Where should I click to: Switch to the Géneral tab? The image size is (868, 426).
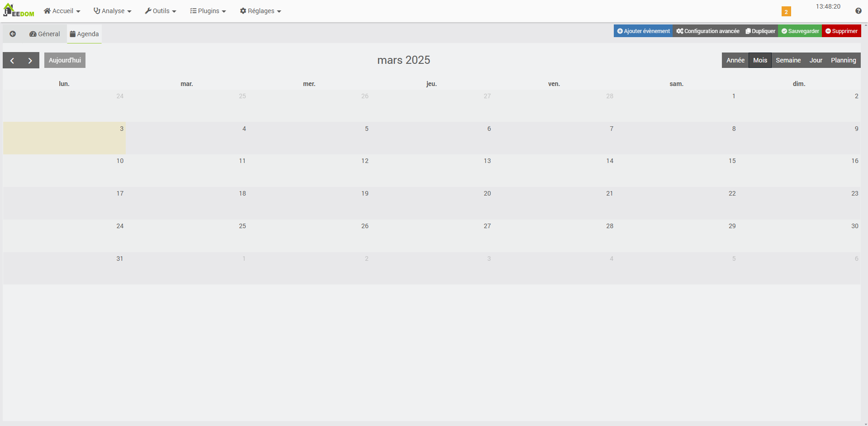point(44,34)
